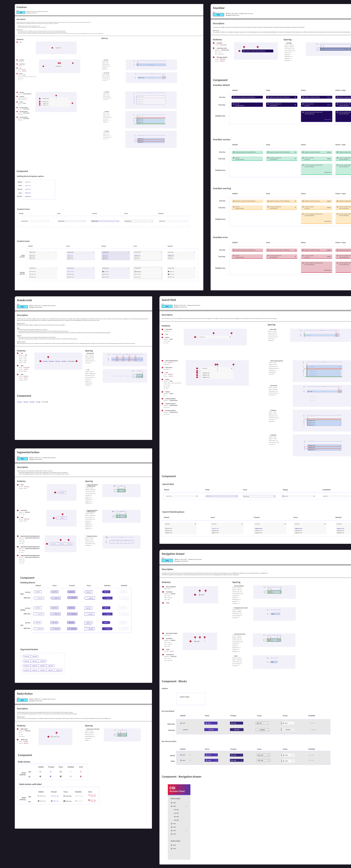
Task: Select Default On radio button without label
Action: [40, 776]
